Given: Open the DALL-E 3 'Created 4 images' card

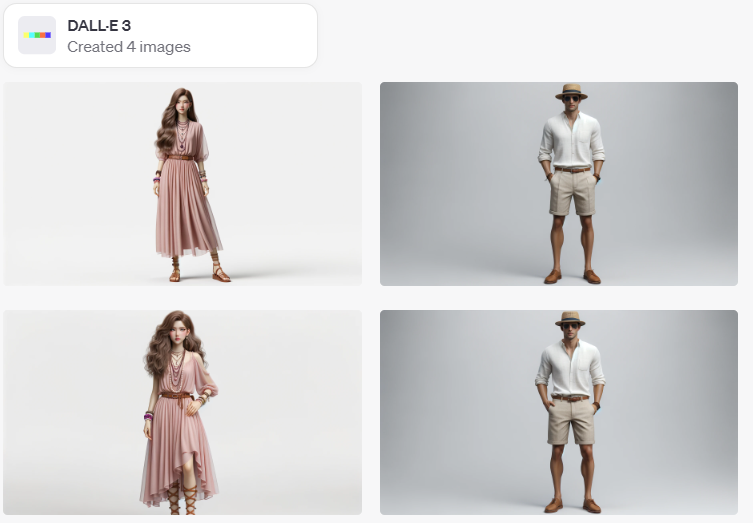Looking at the screenshot, I should (x=160, y=36).
